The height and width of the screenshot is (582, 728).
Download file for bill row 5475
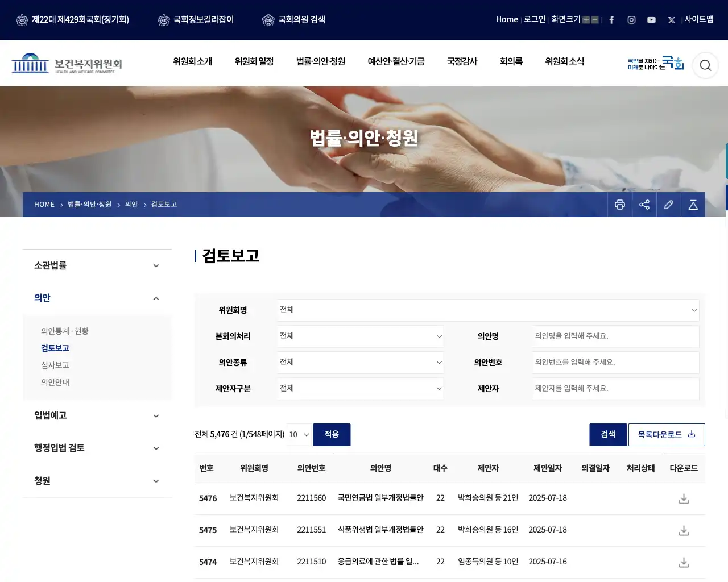coord(684,530)
